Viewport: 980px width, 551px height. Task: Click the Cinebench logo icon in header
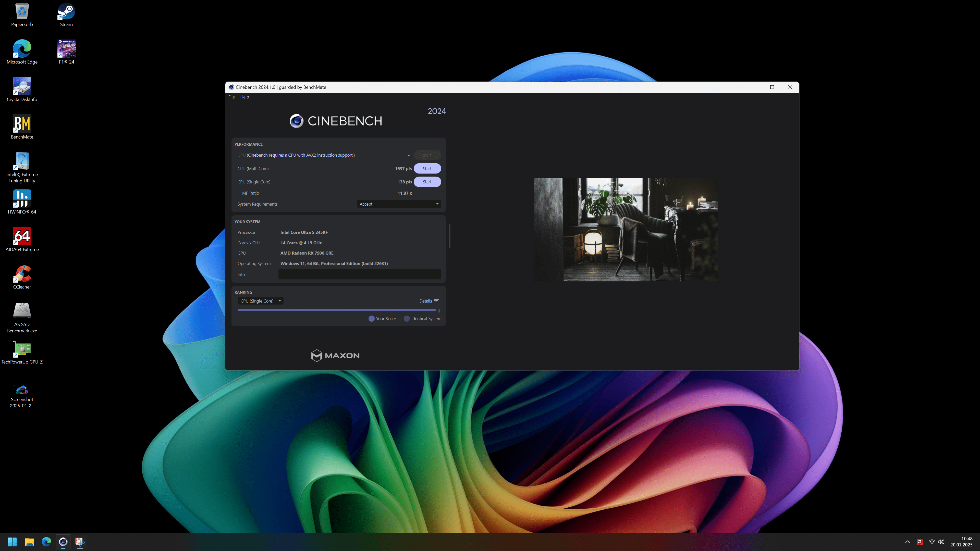(296, 121)
